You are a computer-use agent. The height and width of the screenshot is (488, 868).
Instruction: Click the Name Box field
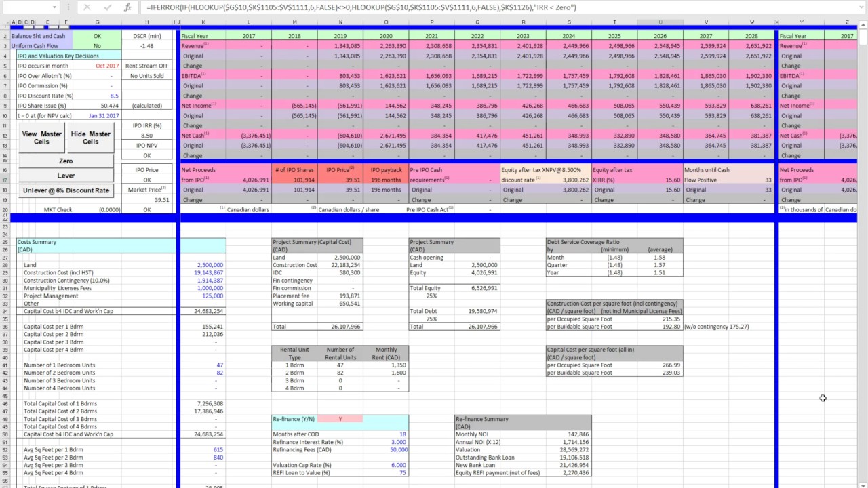(25, 7)
